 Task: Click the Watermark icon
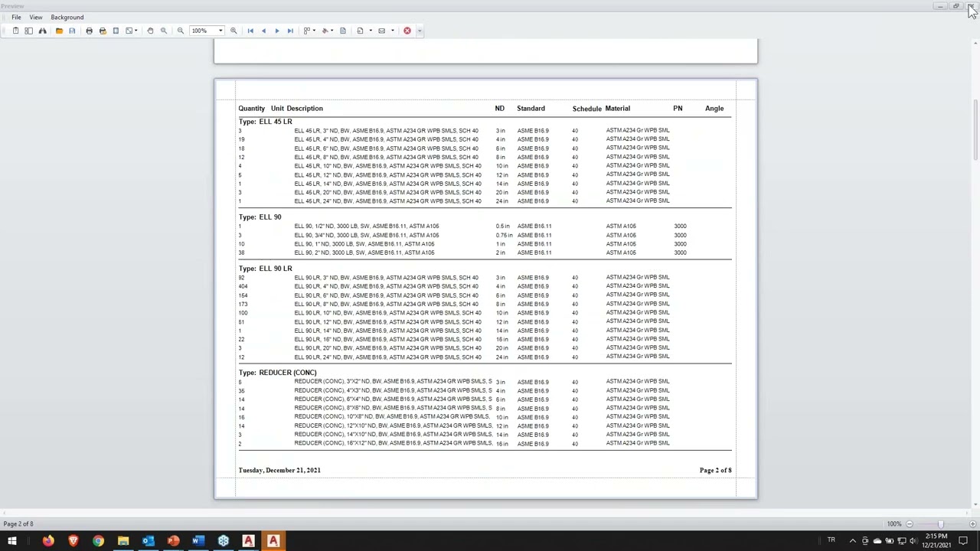point(342,31)
